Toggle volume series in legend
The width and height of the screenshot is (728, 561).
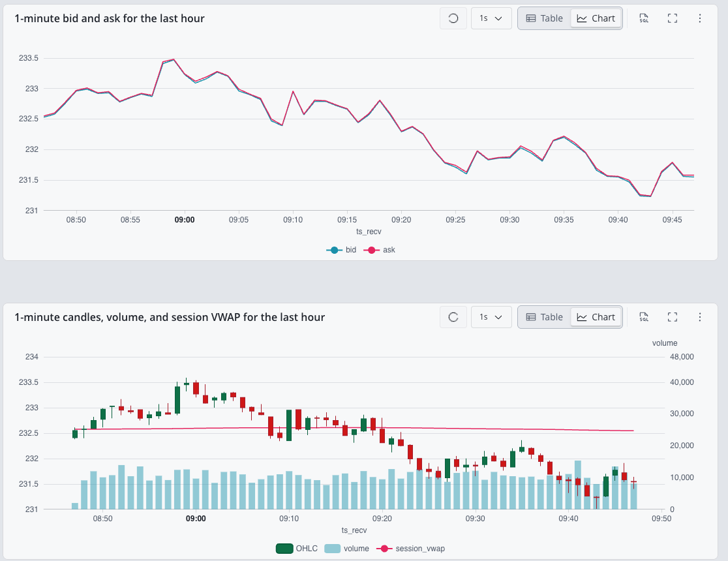click(x=347, y=549)
